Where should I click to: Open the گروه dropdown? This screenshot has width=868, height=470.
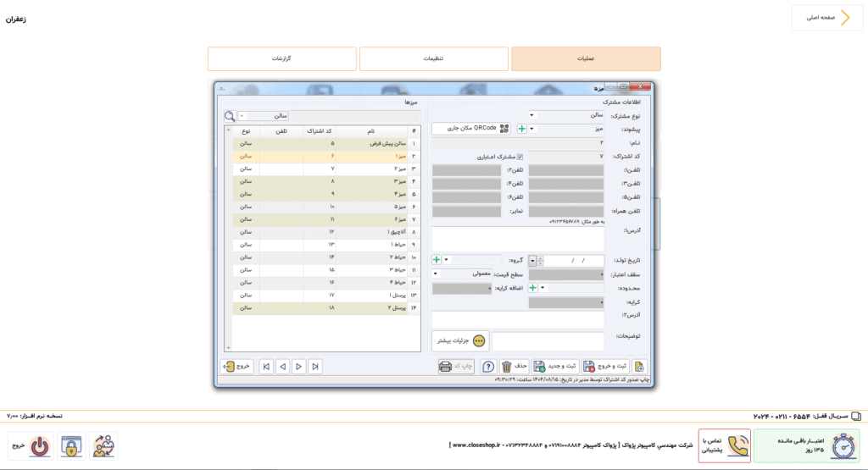point(446,260)
